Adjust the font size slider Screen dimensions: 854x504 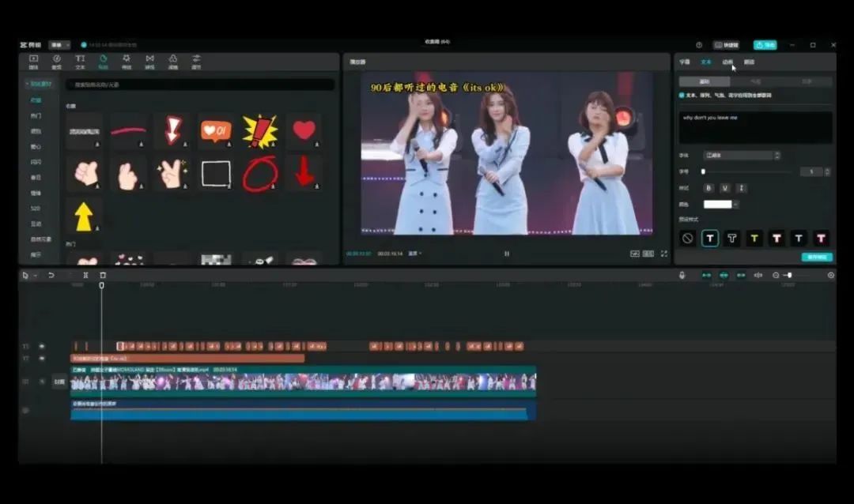[746, 172]
